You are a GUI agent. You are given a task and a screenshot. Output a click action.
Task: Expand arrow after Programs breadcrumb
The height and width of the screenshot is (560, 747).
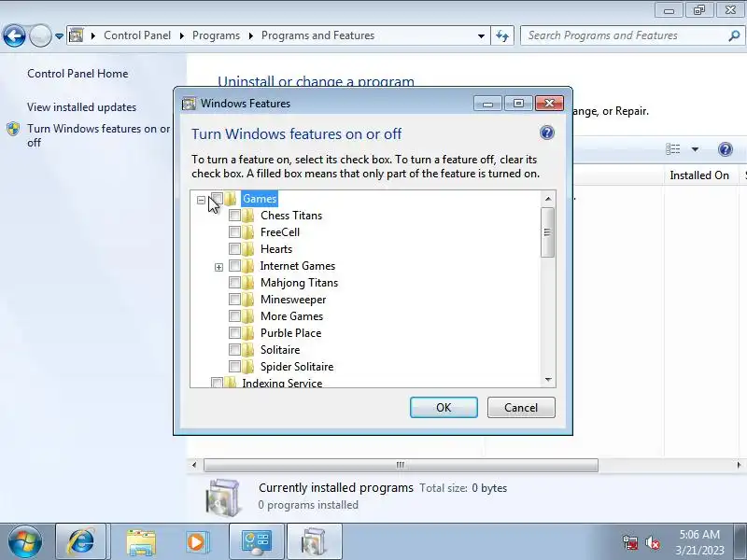[x=250, y=35]
